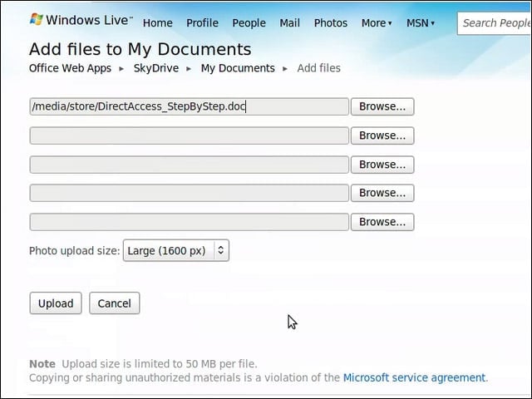Follow the Office Web Apps breadcrumb

point(70,68)
